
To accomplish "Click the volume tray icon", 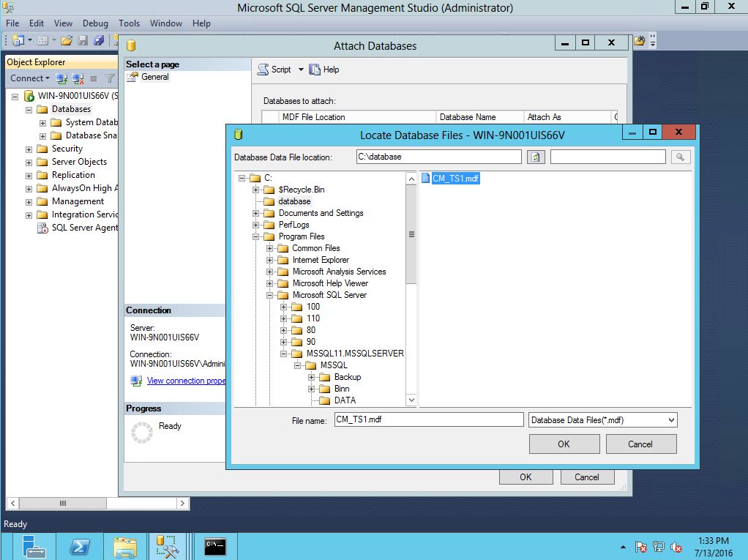I will (x=676, y=547).
